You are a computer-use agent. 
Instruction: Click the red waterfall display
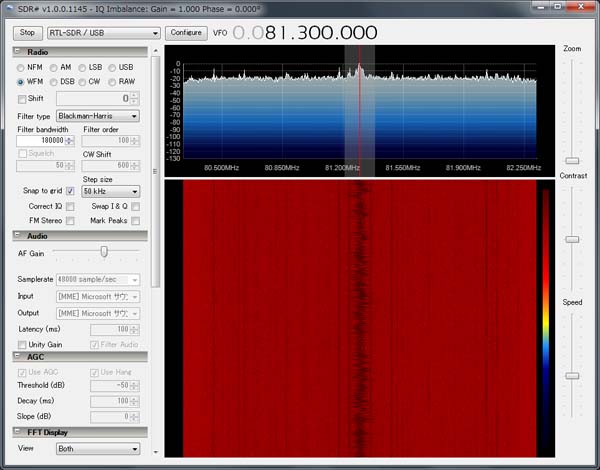click(x=360, y=318)
